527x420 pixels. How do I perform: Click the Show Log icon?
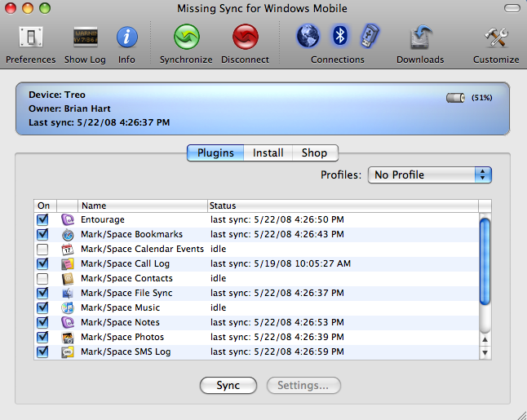[x=86, y=38]
